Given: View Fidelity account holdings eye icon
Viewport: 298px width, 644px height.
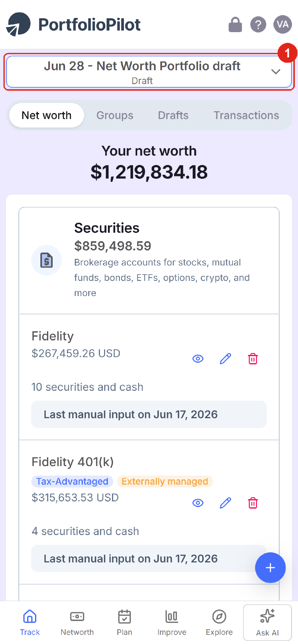Looking at the screenshot, I should coord(198,359).
